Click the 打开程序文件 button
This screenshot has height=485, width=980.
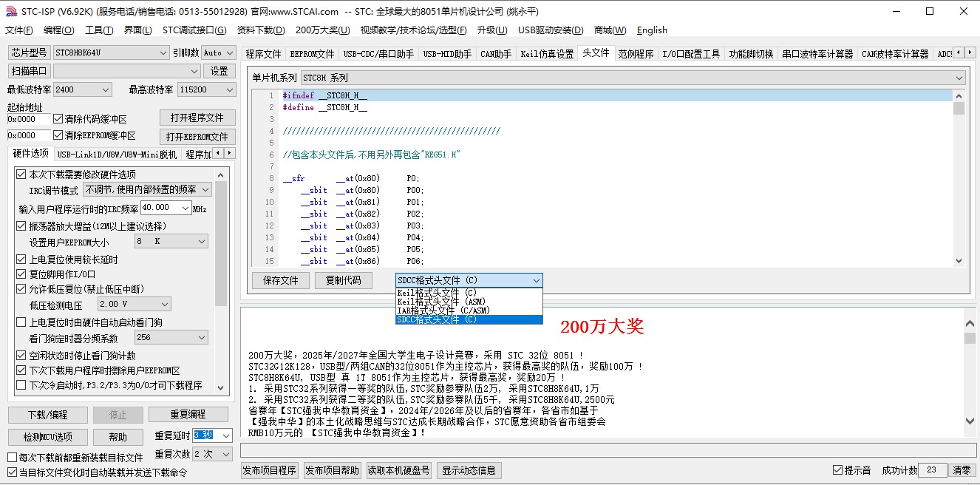point(197,118)
